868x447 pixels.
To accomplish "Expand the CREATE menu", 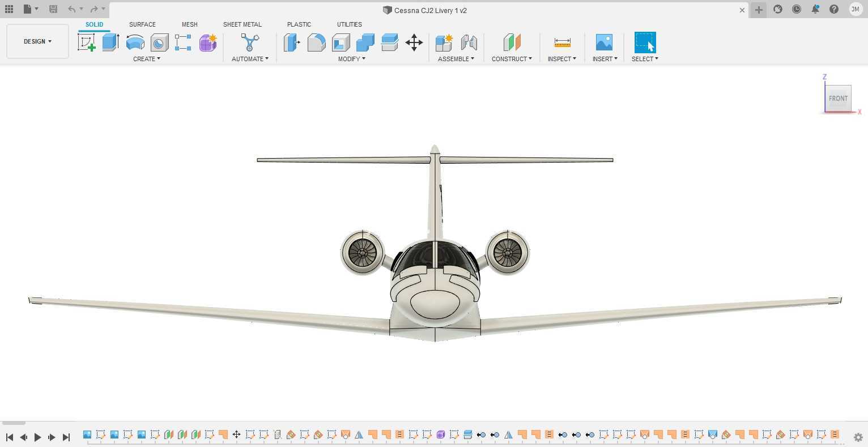I will pyautogui.click(x=147, y=59).
